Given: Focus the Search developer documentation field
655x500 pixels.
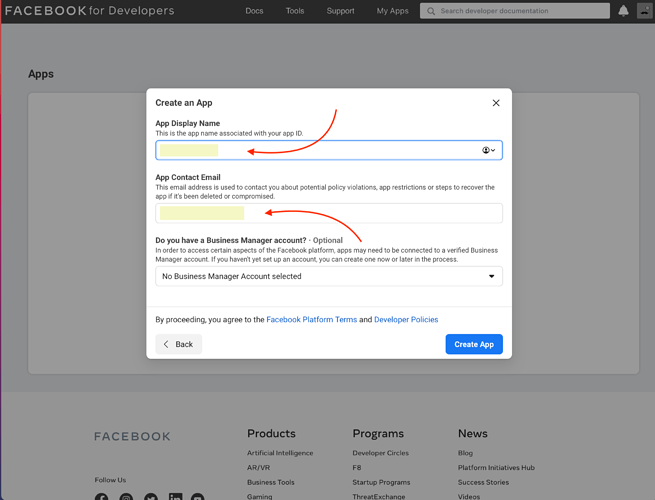Looking at the screenshot, I should (x=515, y=11).
